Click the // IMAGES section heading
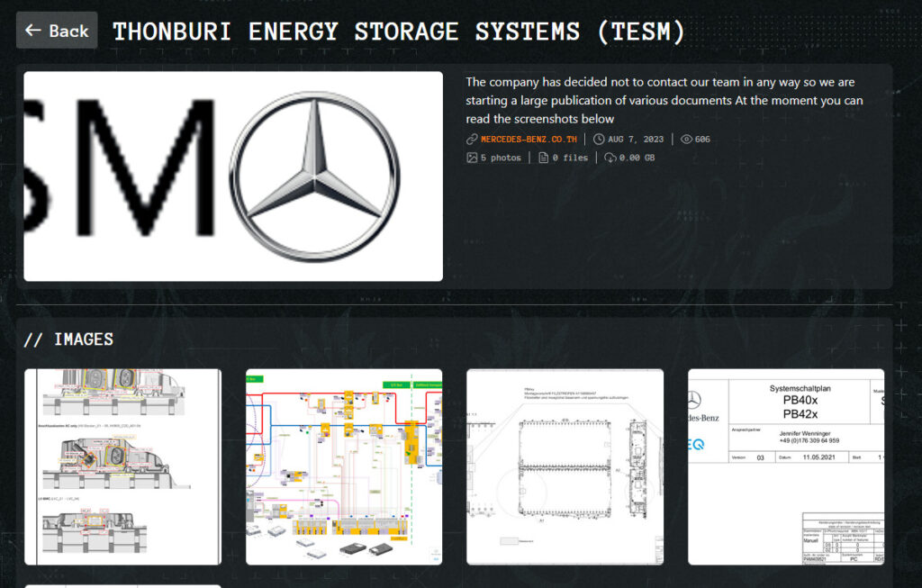922x588 pixels. click(x=68, y=339)
